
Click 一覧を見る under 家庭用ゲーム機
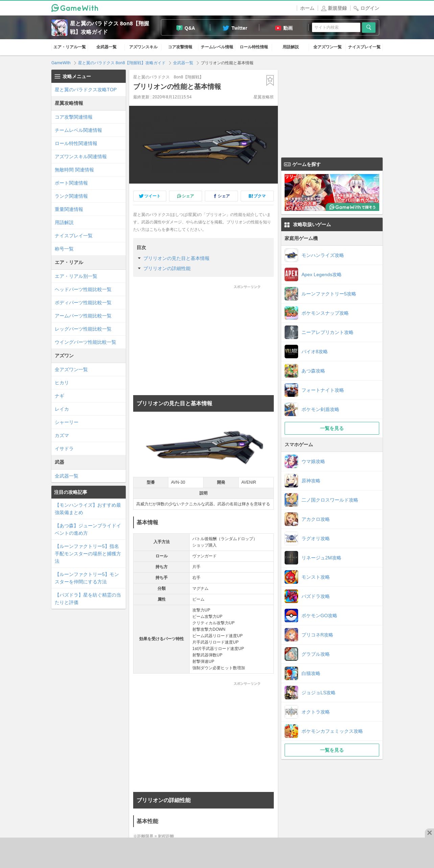(332, 428)
